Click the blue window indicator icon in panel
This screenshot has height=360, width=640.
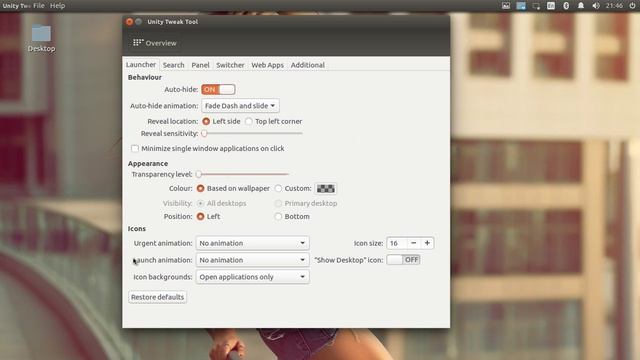[x=521, y=6]
